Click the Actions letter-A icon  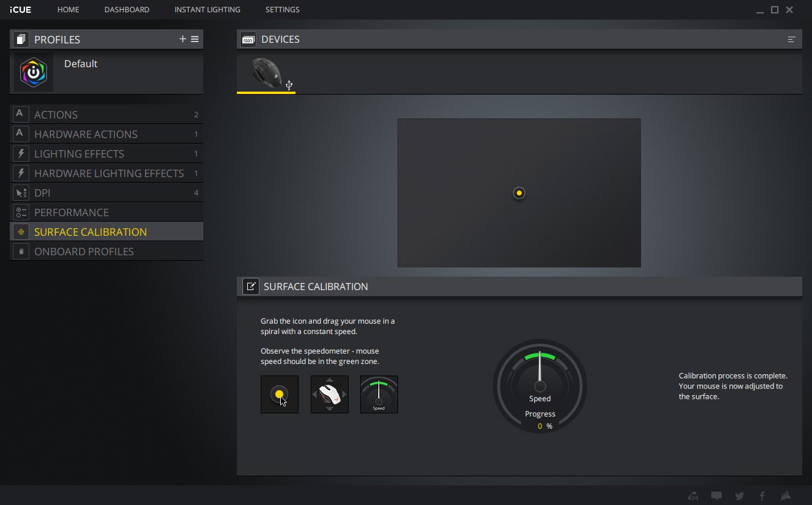tap(21, 114)
